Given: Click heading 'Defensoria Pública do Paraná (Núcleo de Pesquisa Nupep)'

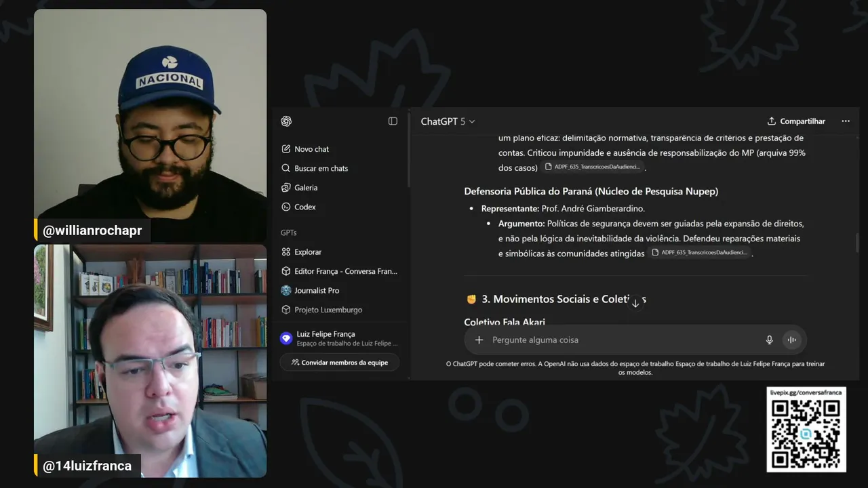Looking at the screenshot, I should [591, 191].
